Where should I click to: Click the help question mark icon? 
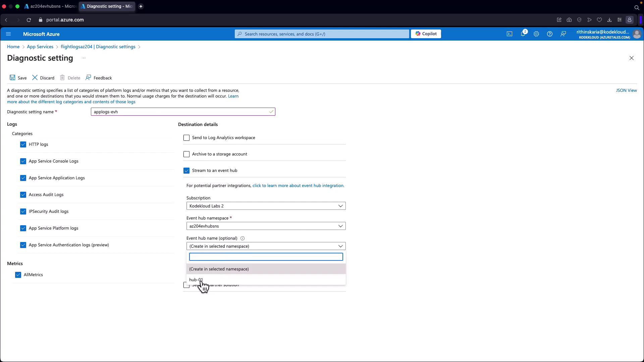coord(549,34)
